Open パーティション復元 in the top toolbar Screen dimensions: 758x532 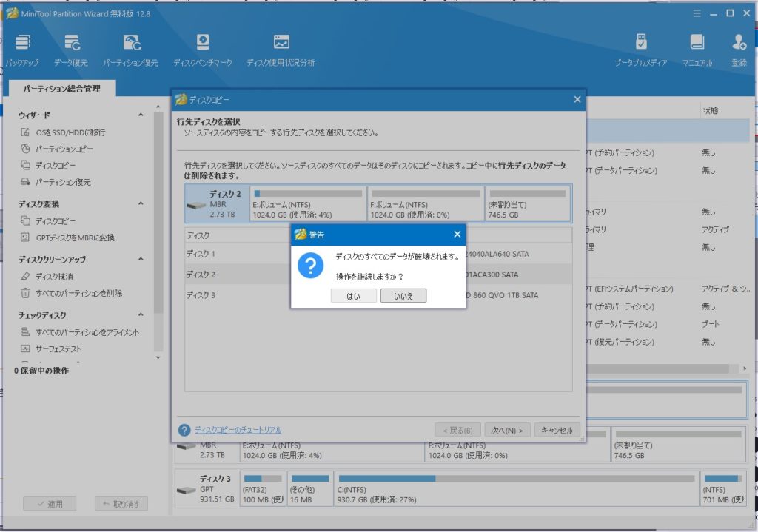[131, 44]
